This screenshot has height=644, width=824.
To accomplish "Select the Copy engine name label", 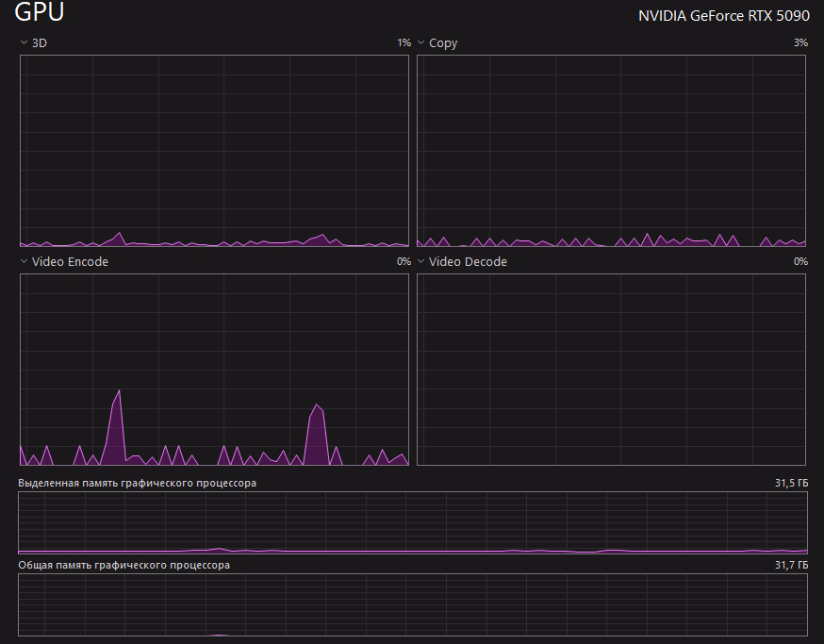I will click(443, 43).
